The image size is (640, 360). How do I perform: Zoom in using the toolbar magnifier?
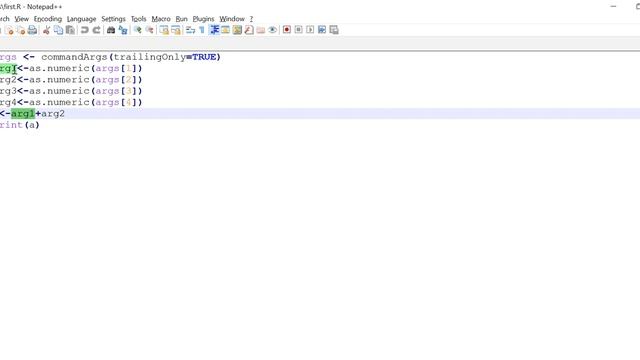tap(138, 30)
